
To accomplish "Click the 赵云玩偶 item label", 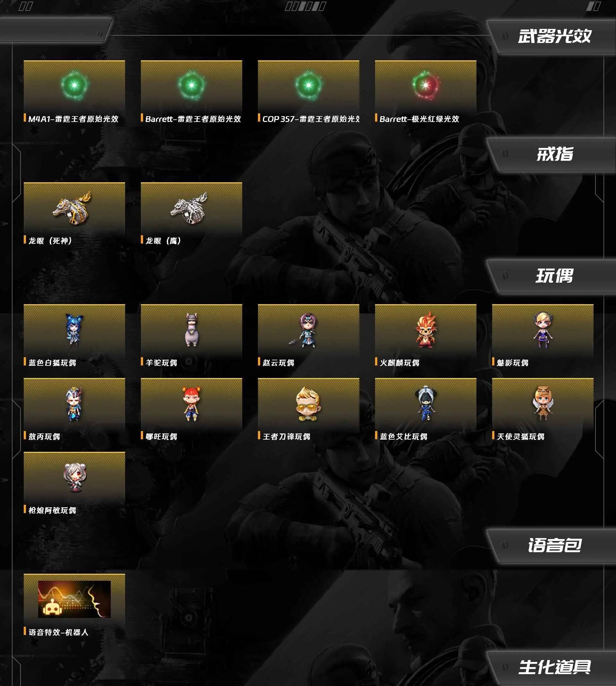I will pos(278,363).
